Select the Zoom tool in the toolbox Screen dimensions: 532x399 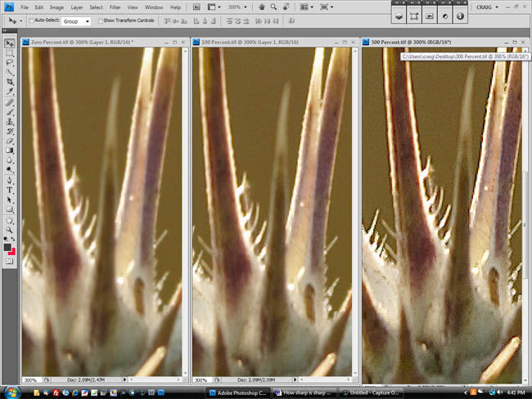pyautogui.click(x=10, y=231)
